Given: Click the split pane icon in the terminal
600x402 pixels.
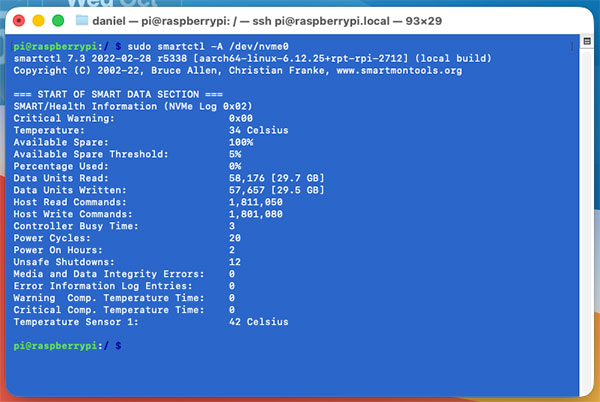Looking at the screenshot, I should (587, 41).
